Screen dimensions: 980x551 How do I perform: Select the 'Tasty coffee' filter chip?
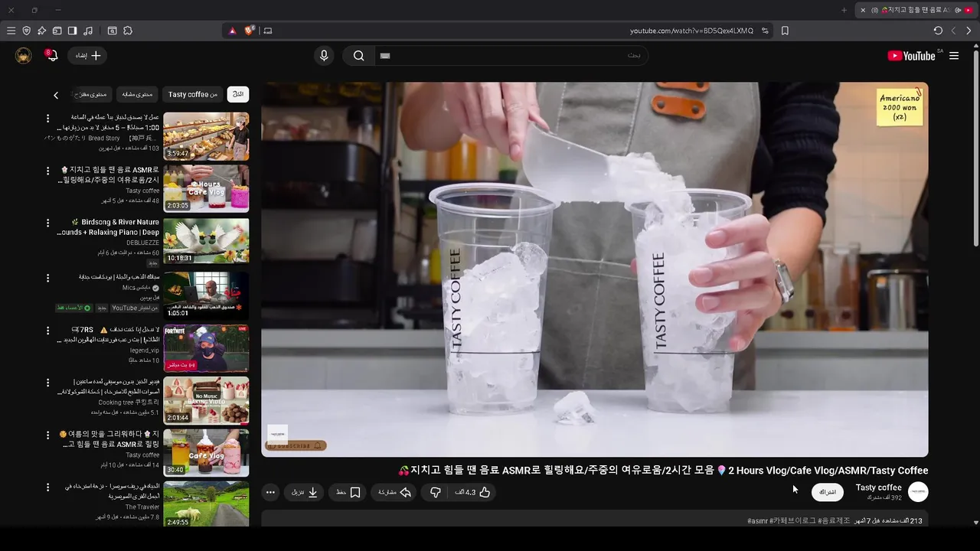coord(193,94)
